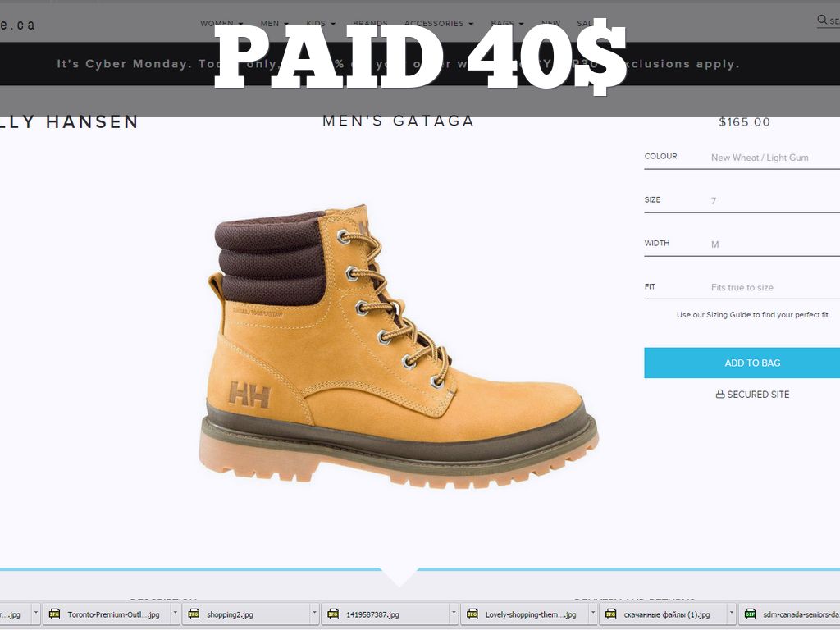Screen dimensions: 840x630
Task: Click the Men's Gataga boot product image
Action: (398, 347)
